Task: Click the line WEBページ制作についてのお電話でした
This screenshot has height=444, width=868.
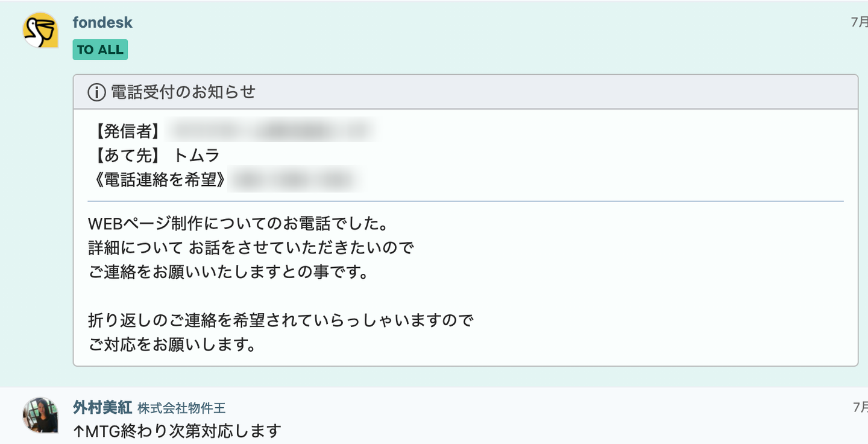Action: (x=237, y=224)
